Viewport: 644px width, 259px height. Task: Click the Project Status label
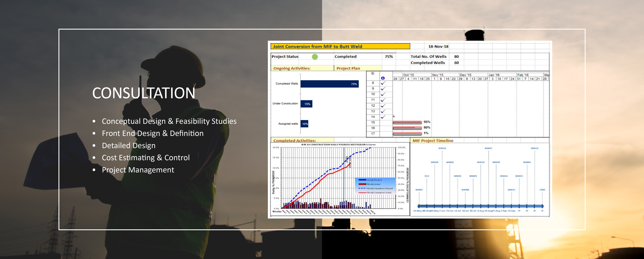tap(285, 57)
